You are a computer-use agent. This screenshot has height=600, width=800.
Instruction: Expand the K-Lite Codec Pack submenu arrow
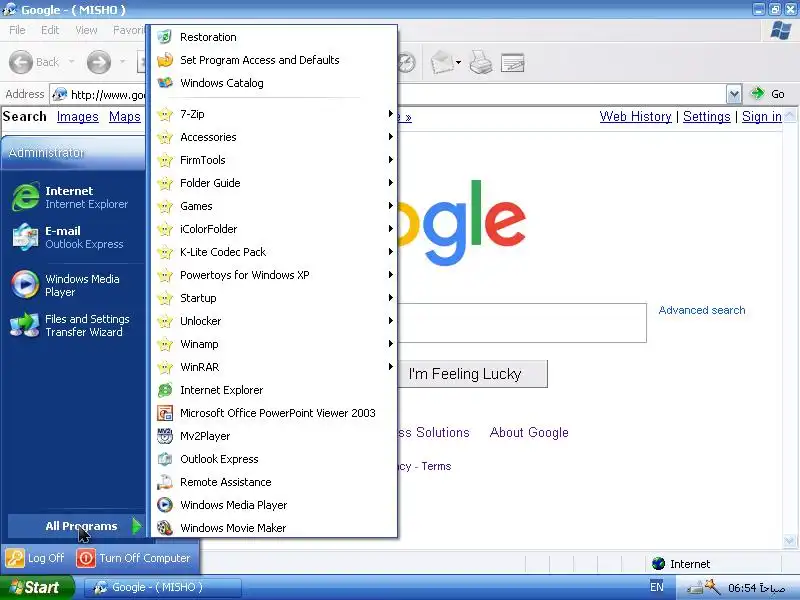point(390,252)
